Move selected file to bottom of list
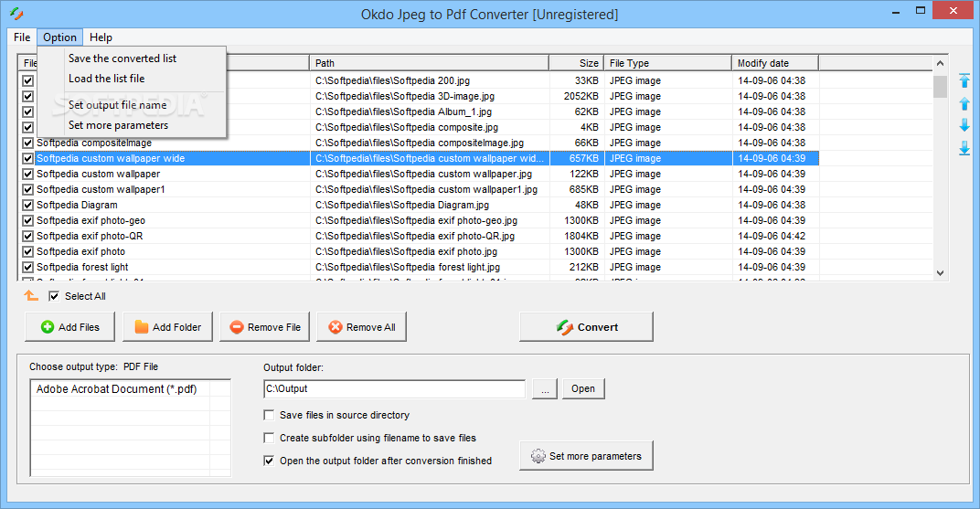980x509 pixels. (964, 148)
